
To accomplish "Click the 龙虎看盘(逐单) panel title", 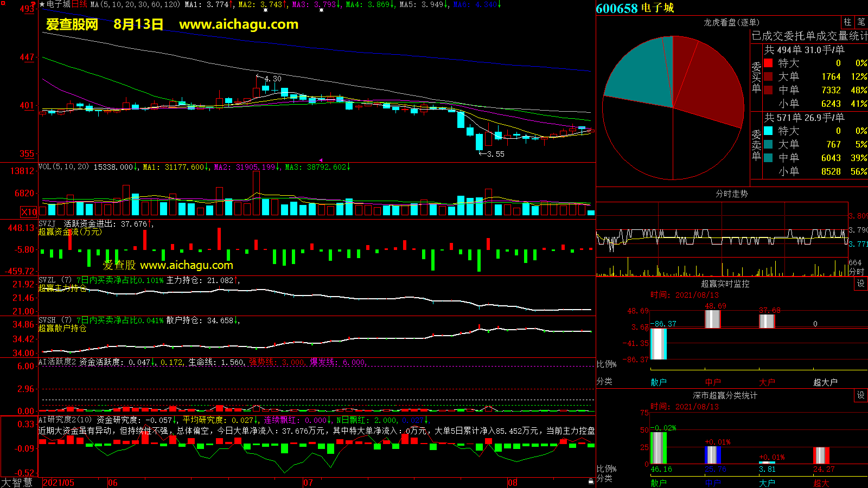I will [x=731, y=22].
